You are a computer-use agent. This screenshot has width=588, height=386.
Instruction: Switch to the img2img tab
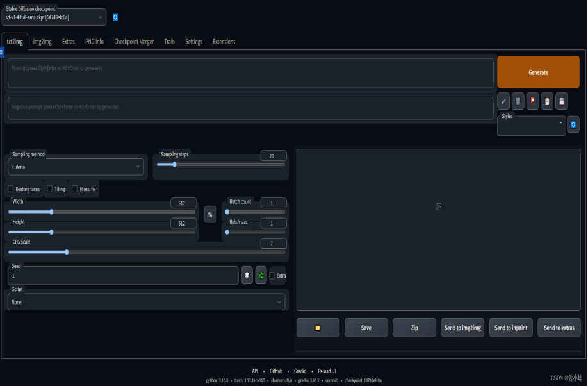(x=42, y=42)
